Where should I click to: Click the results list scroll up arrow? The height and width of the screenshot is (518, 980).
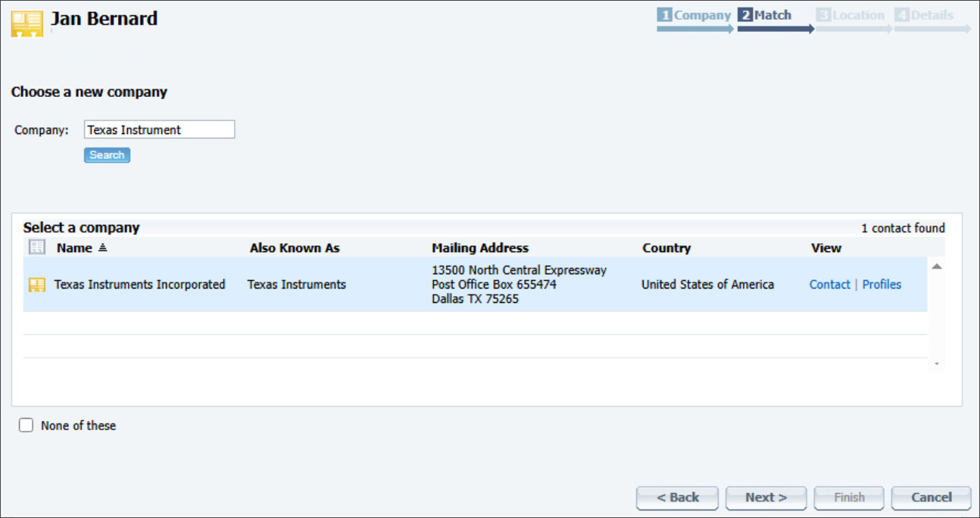pyautogui.click(x=937, y=267)
